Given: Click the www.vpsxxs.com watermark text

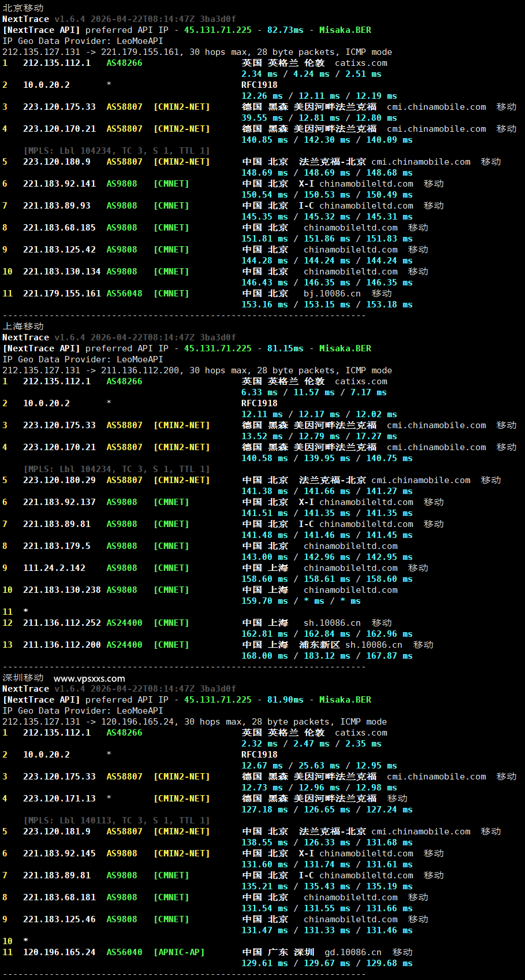Looking at the screenshot, I should 90,678.
